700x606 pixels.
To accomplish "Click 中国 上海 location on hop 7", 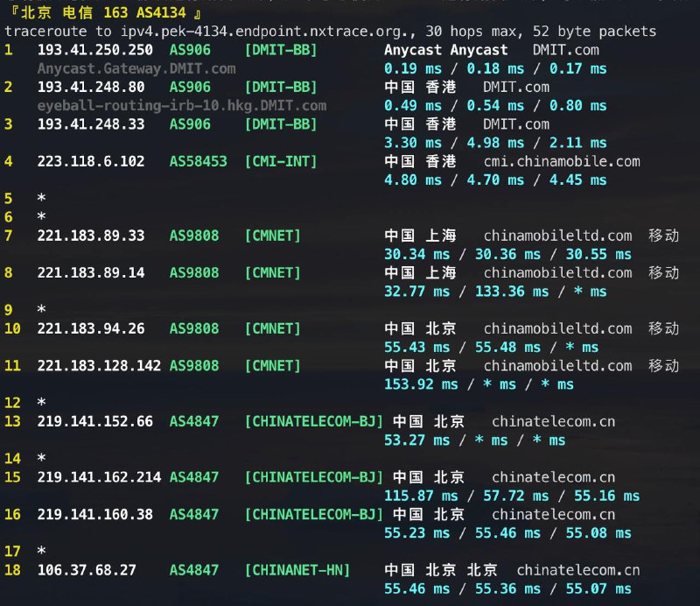I will (421, 235).
